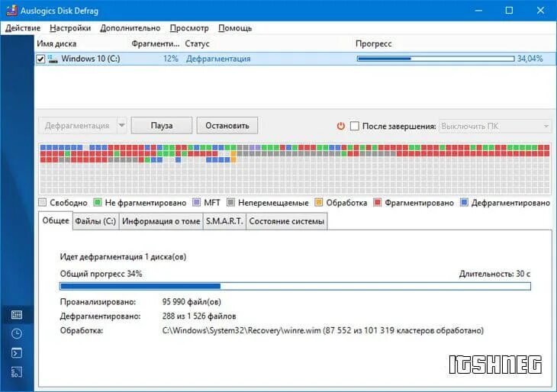Minimize the Auslogics Disk Defrag window
This screenshot has height=392, width=557.
click(478, 11)
